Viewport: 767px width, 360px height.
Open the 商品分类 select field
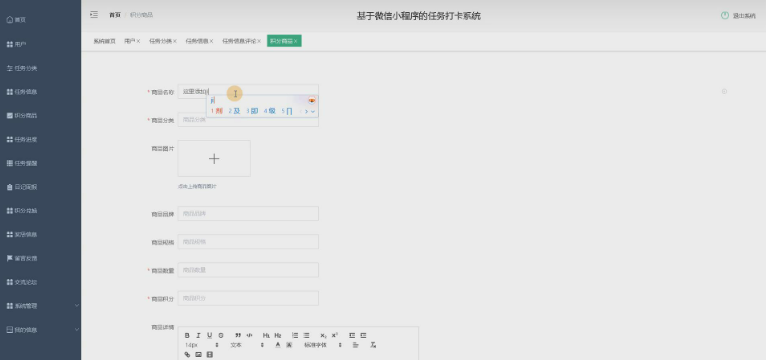coord(248,120)
